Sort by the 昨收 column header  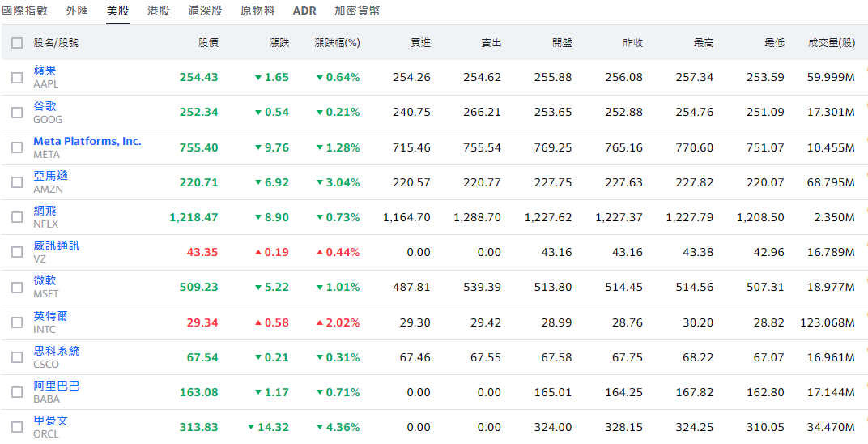coord(632,43)
